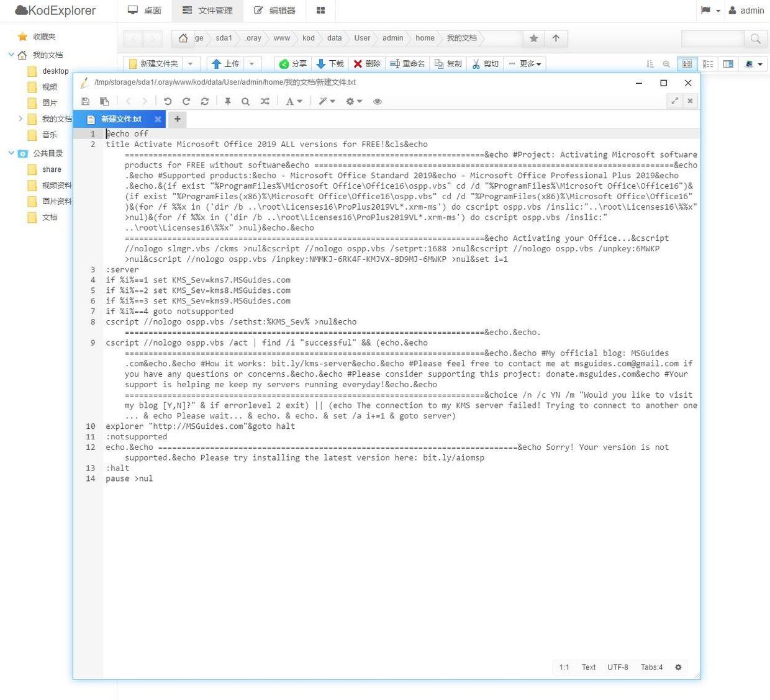770x700 pixels.
Task: Toggle the preview eye icon in editor
Action: coord(378,101)
